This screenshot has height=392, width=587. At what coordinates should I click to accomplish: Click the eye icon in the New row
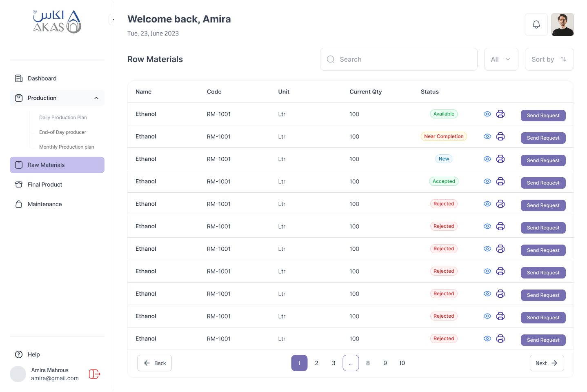point(487,159)
